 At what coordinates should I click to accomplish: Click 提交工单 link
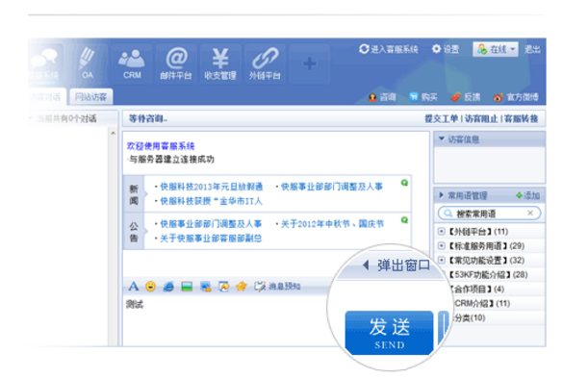pyautogui.click(x=442, y=119)
